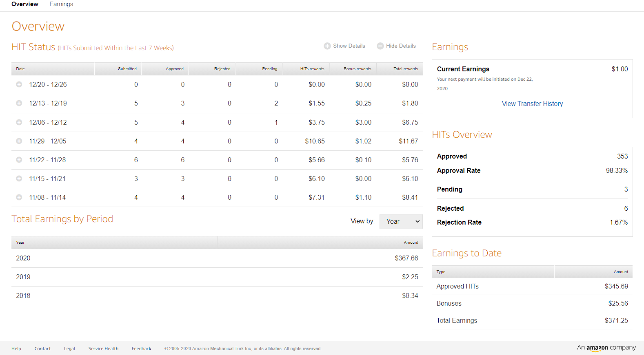Expand the 11/08 - 11/14 row plus icon
Screen dimensions: 644x355
point(19,197)
